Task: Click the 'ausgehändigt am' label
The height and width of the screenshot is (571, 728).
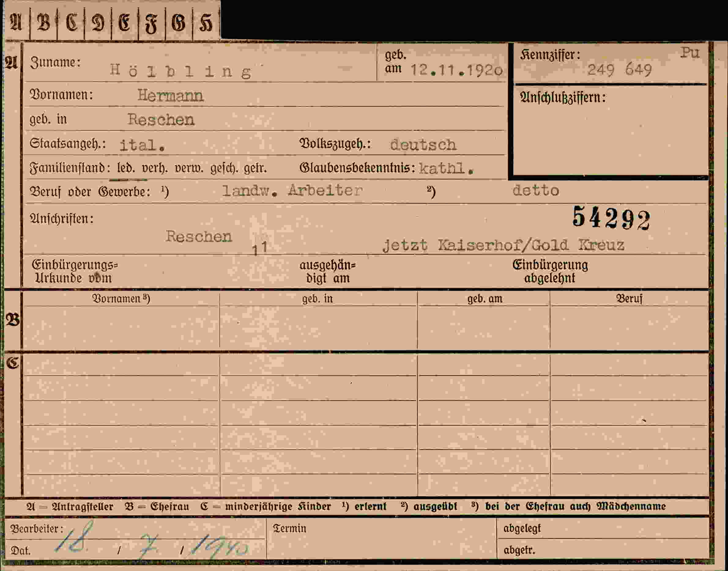Action: 328,271
